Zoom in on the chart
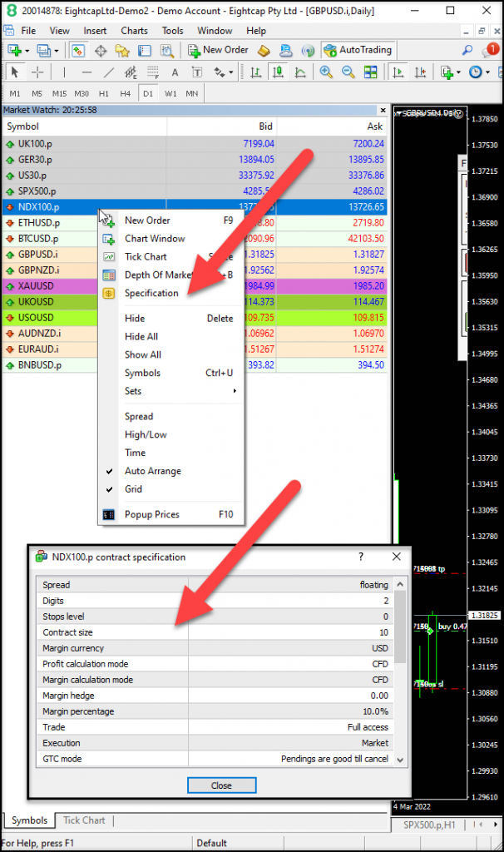The height and width of the screenshot is (852, 504). 326,72
